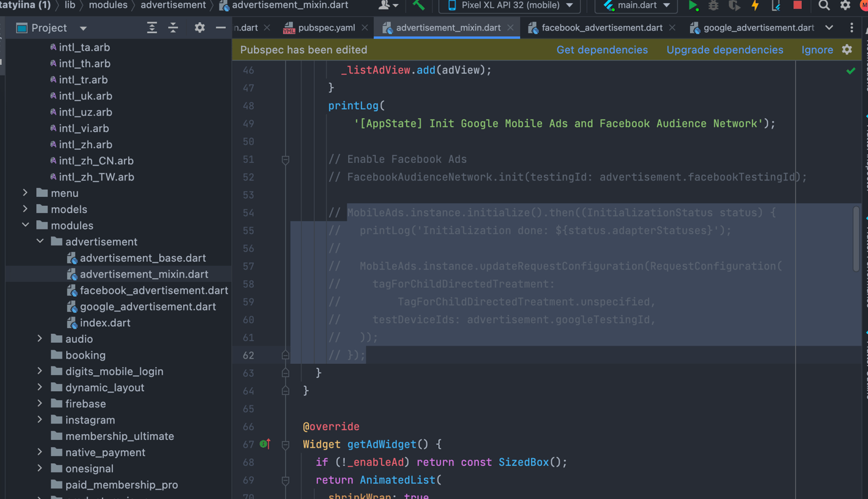Open the main.dart run configuration dropdown

point(636,6)
